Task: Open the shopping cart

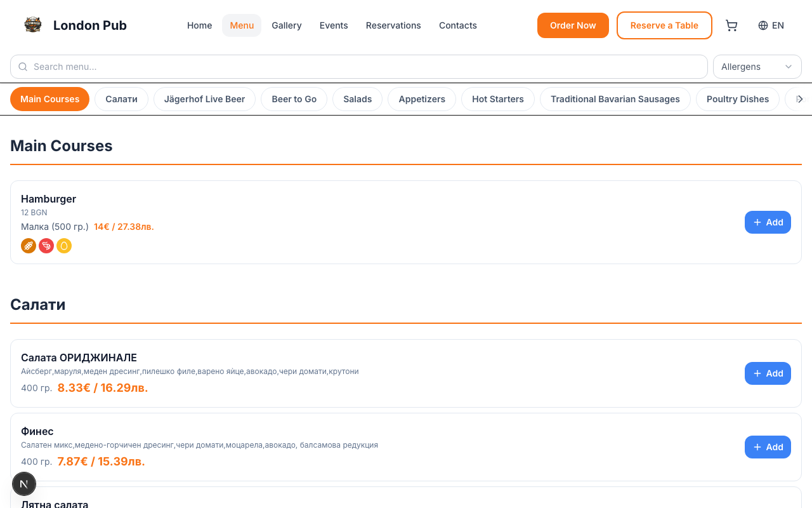Action: pos(731,25)
